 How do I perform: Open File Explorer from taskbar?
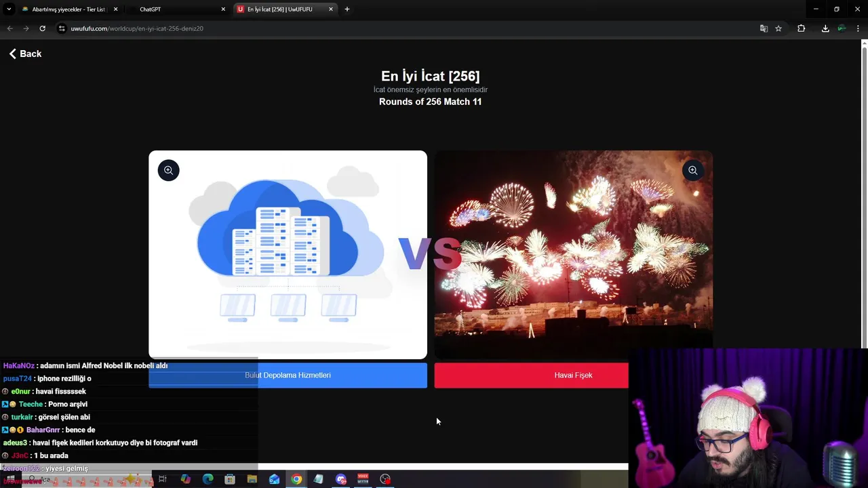coord(252,479)
